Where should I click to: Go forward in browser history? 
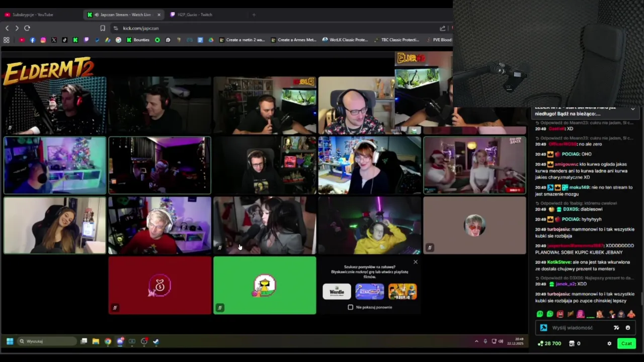coord(17,28)
